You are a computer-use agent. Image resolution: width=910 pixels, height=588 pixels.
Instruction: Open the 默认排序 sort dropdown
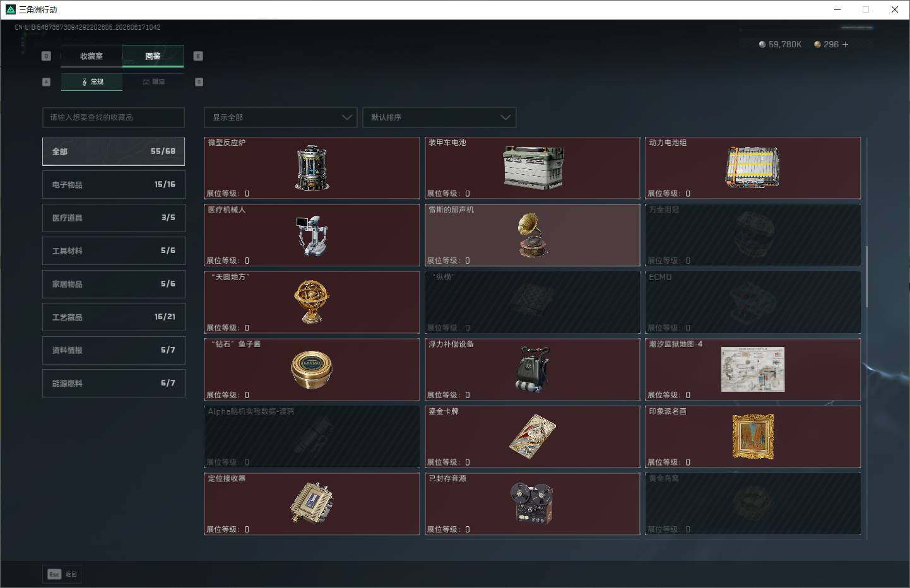coord(439,117)
